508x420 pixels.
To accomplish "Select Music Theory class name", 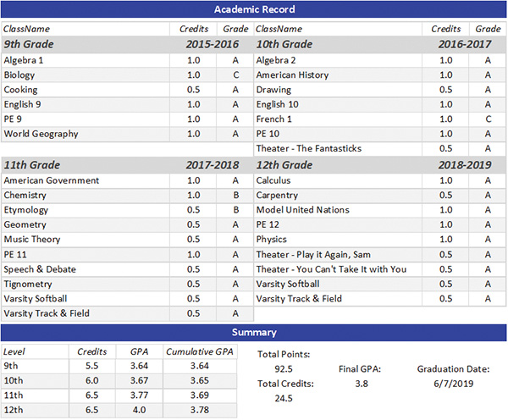I will 32,239.
